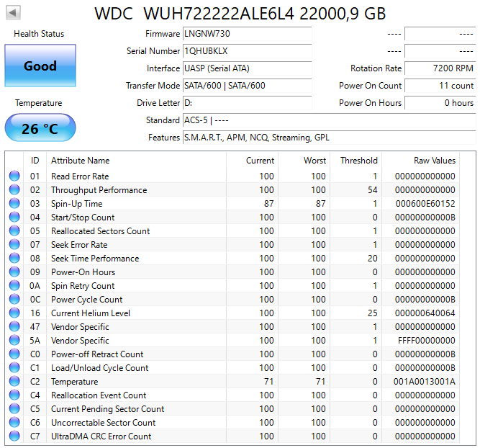Sort by the Attribute Name column header
Image resolution: width=480 pixels, height=448 pixels.
click(x=137, y=161)
